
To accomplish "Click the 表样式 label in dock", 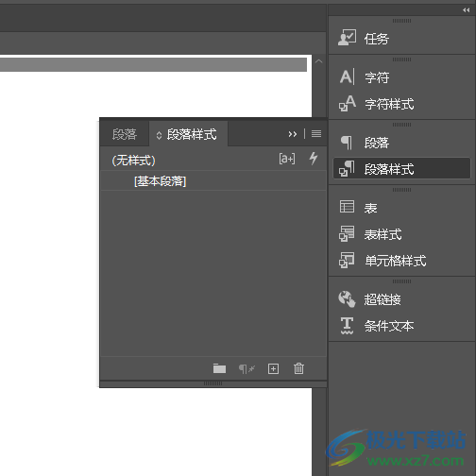I will pos(382,234).
